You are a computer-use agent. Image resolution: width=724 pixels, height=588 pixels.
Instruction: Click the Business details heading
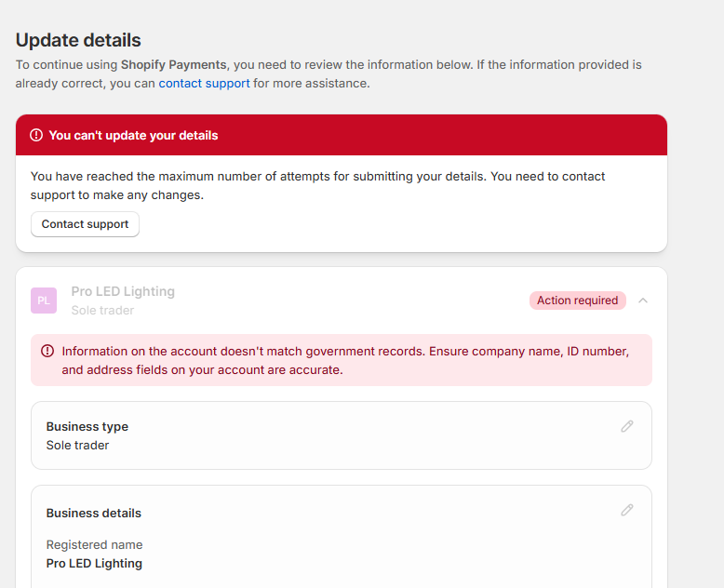(x=94, y=514)
